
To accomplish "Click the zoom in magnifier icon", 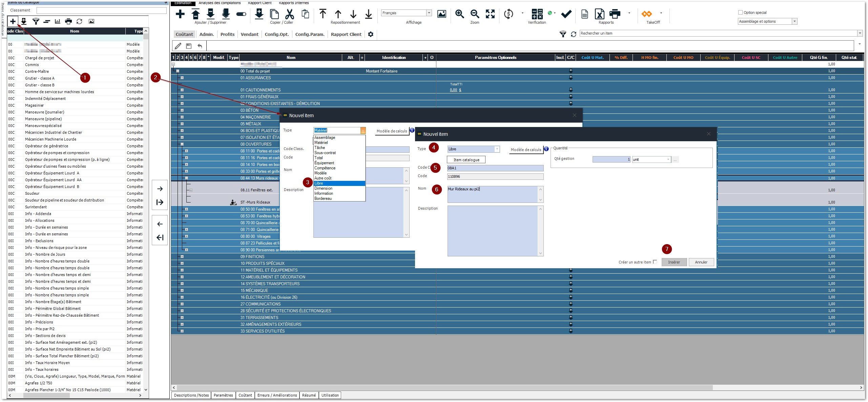I will point(459,14).
